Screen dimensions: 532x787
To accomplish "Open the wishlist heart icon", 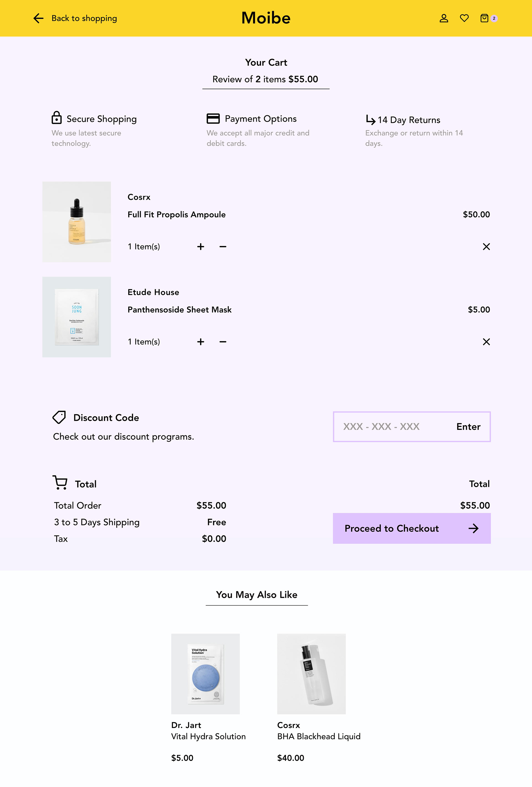I will click(464, 18).
